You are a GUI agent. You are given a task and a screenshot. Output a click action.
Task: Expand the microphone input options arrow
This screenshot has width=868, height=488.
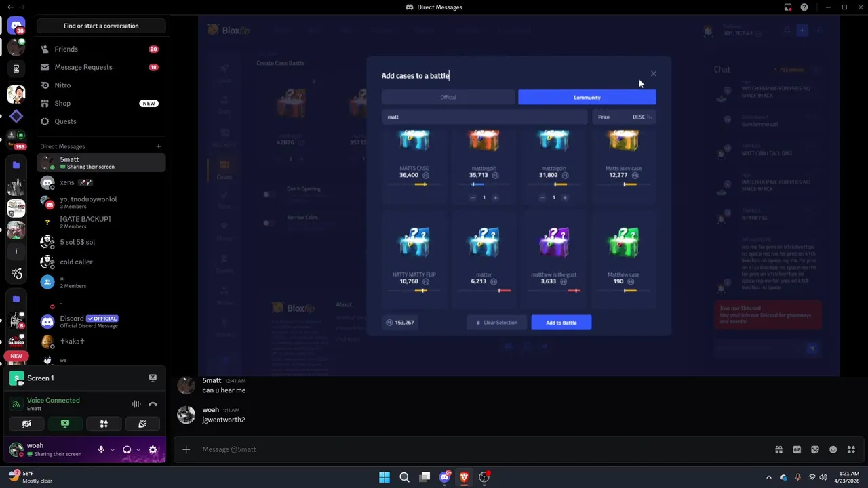[x=113, y=449]
